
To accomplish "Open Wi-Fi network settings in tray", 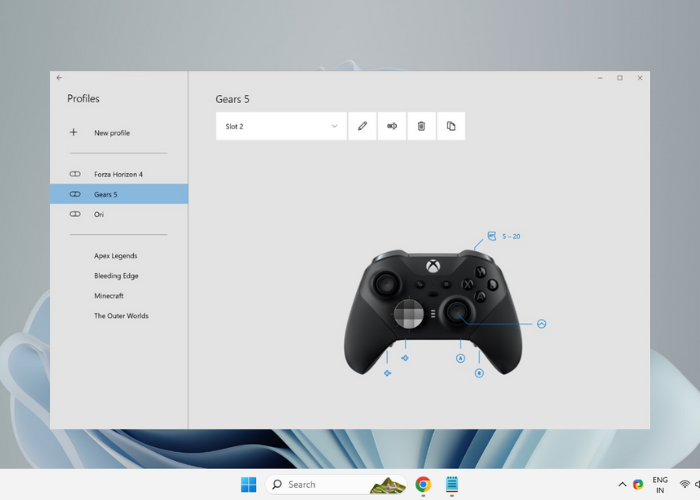I will click(x=684, y=484).
